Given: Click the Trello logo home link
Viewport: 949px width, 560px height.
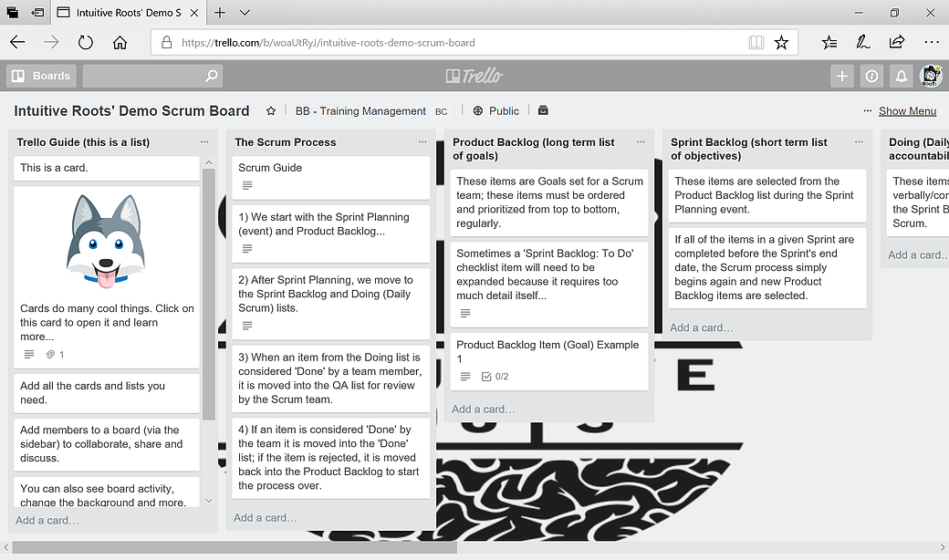Looking at the screenshot, I should (x=474, y=76).
